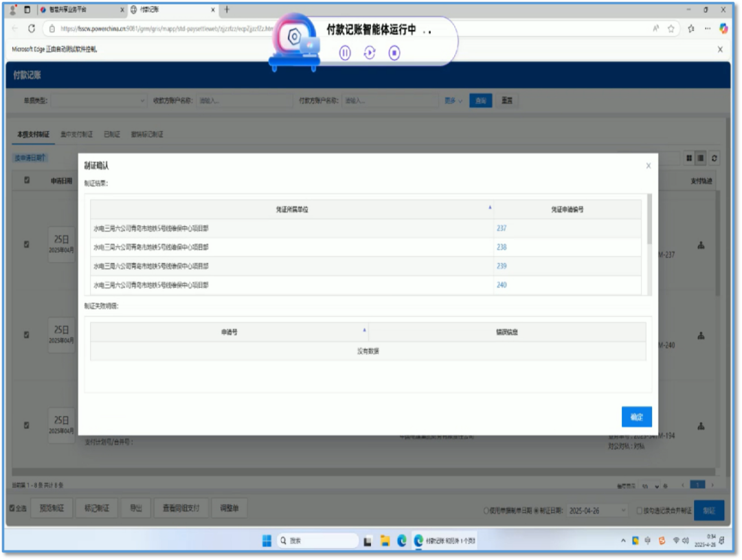Select the 本级支付制证 tab
This screenshot has width=742, height=560.
pyautogui.click(x=33, y=135)
